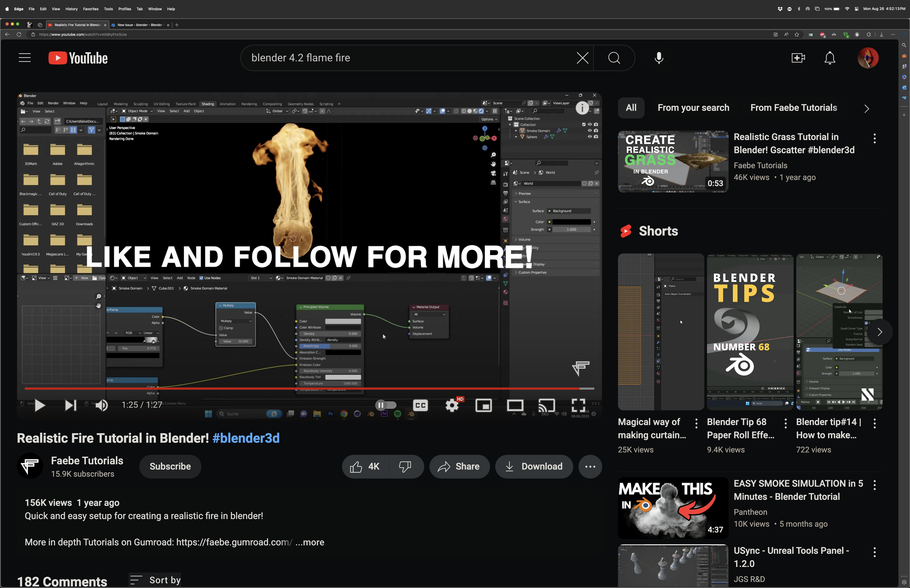Reload the page with the refresh icon
Viewport: 910px width, 588px height.
(x=19, y=34)
